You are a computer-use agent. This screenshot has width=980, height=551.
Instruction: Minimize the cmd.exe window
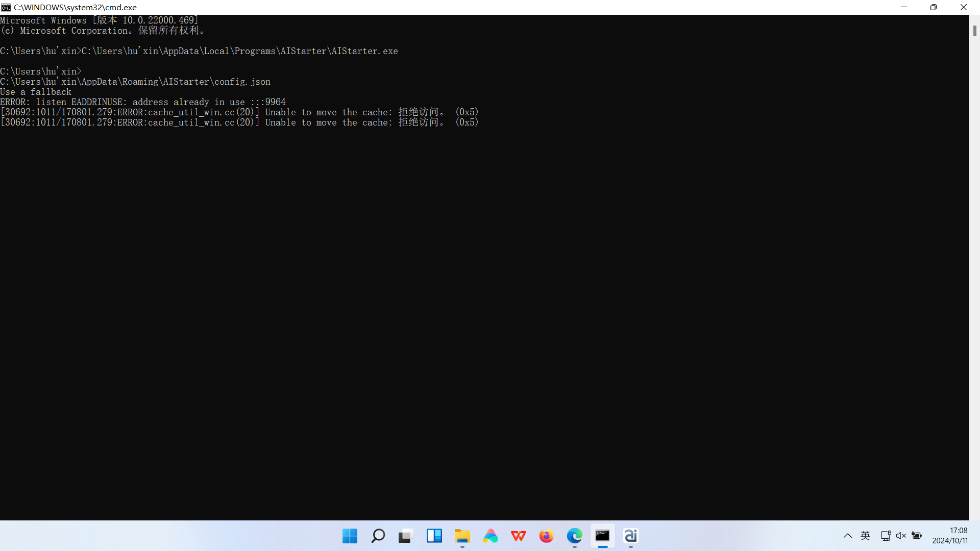[904, 7]
